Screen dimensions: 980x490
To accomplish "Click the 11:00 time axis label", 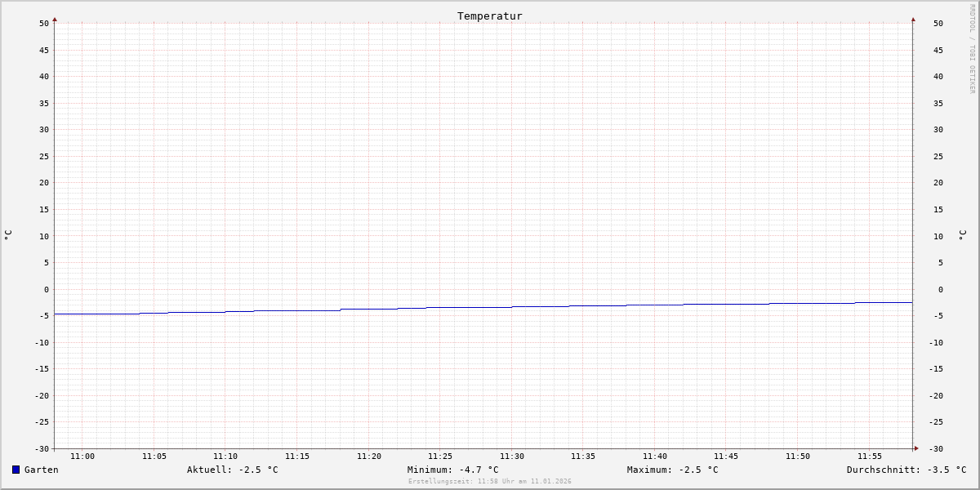I will pos(82,457).
